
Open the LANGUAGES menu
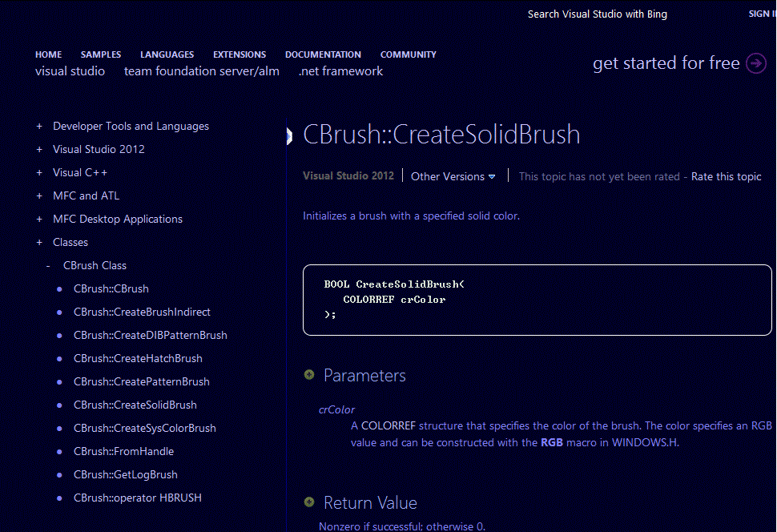167,54
